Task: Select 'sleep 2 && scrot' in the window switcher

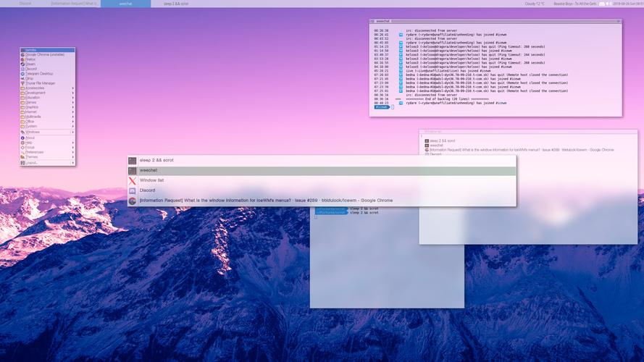Action: [x=322, y=161]
